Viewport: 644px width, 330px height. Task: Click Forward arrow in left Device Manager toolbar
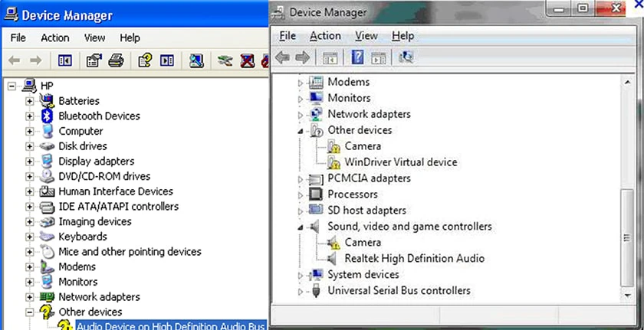36,60
